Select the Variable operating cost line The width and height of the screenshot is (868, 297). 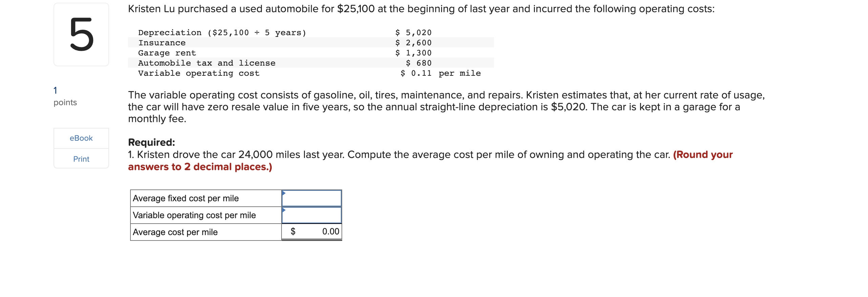[199, 73]
